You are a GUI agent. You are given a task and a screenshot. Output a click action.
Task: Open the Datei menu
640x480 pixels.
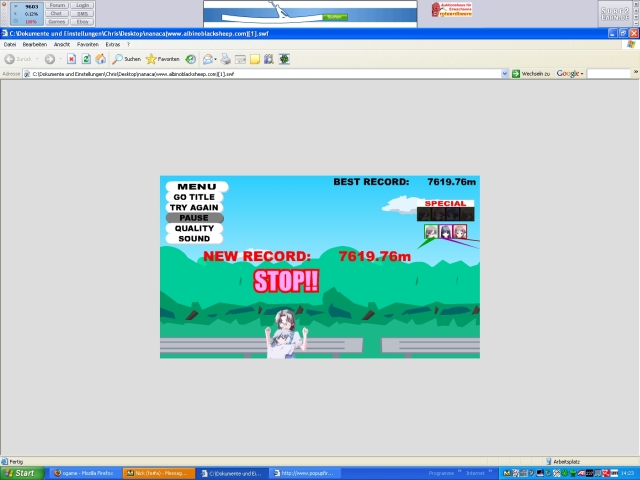click(10, 44)
